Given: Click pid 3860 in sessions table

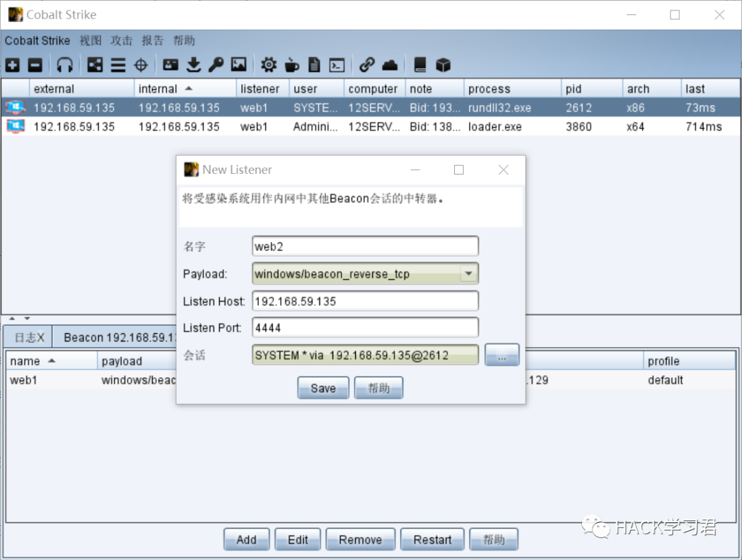Looking at the screenshot, I should click(x=578, y=126).
